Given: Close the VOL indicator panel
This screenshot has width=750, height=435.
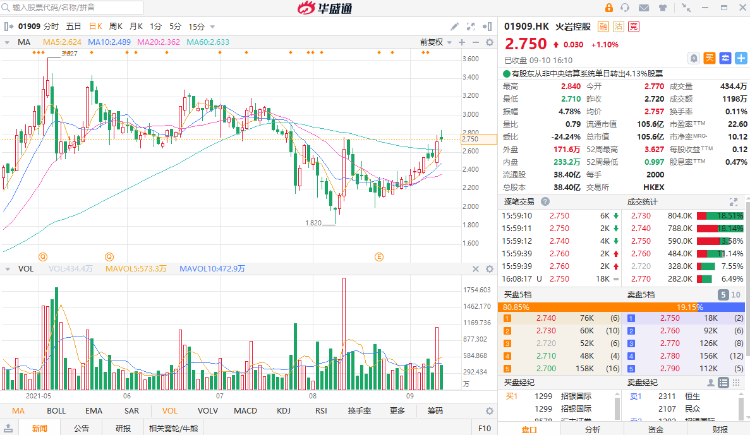Looking at the screenshot, I should click(x=475, y=269).
